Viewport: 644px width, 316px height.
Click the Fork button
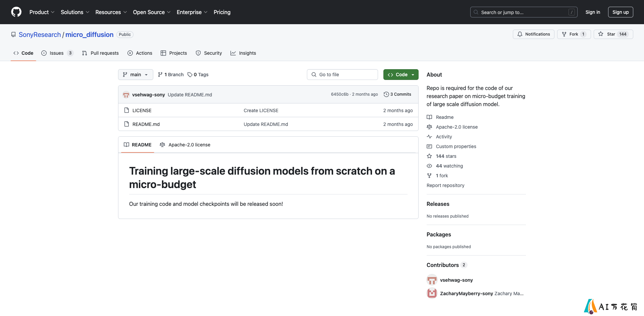(x=574, y=34)
